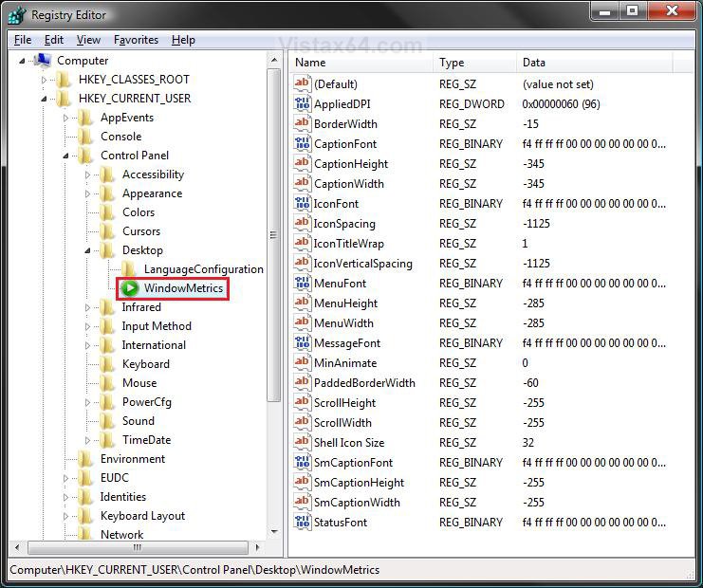The image size is (703, 588).
Task: Click the Environment folder icon
Action: pyautogui.click(x=84, y=459)
